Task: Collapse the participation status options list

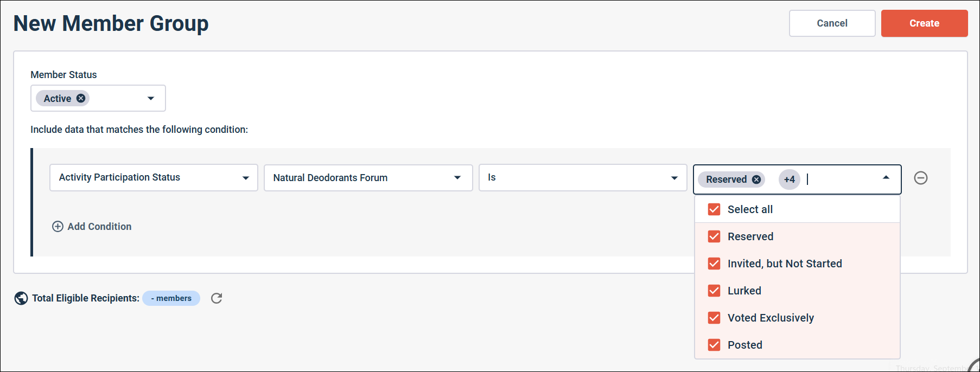Action: (x=886, y=177)
